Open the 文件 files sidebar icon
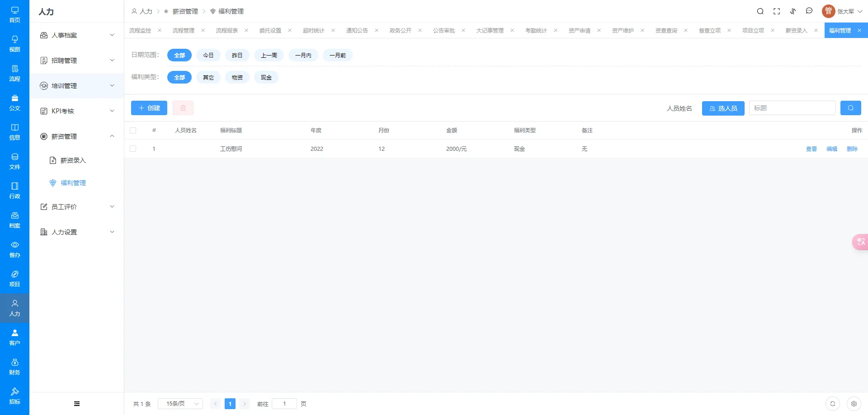868x415 pixels. (x=14, y=161)
